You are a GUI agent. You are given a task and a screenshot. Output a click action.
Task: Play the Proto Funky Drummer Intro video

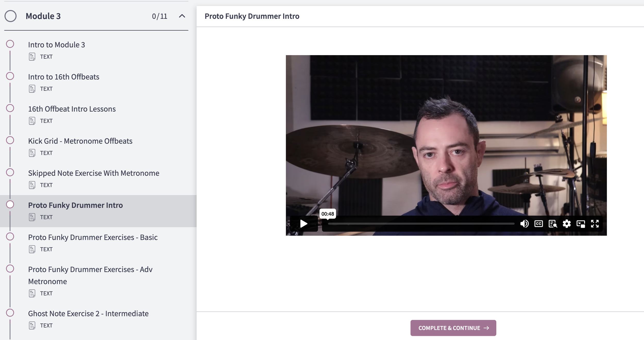tap(304, 224)
